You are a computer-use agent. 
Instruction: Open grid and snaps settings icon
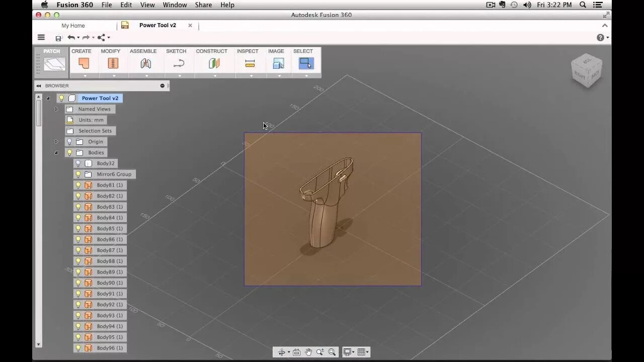361,352
